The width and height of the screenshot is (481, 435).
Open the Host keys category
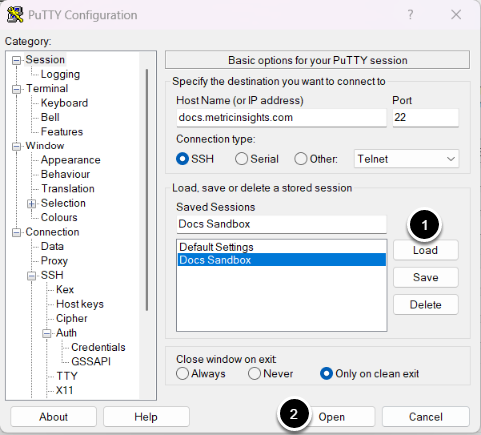point(80,304)
